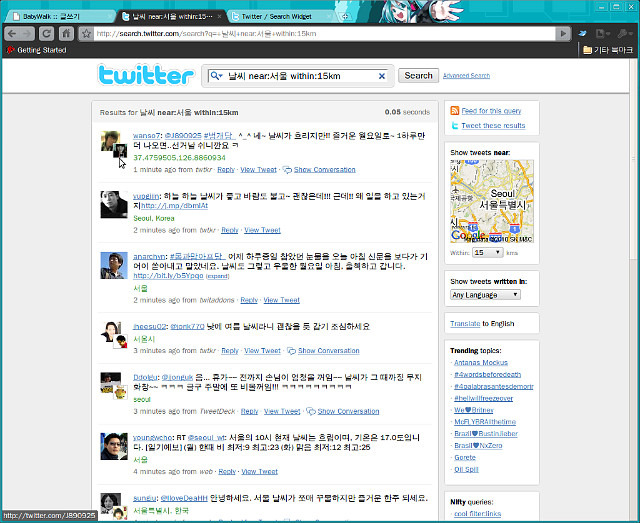Open yupgiin's j.mp link
640x523 pixels.
(x=174, y=206)
